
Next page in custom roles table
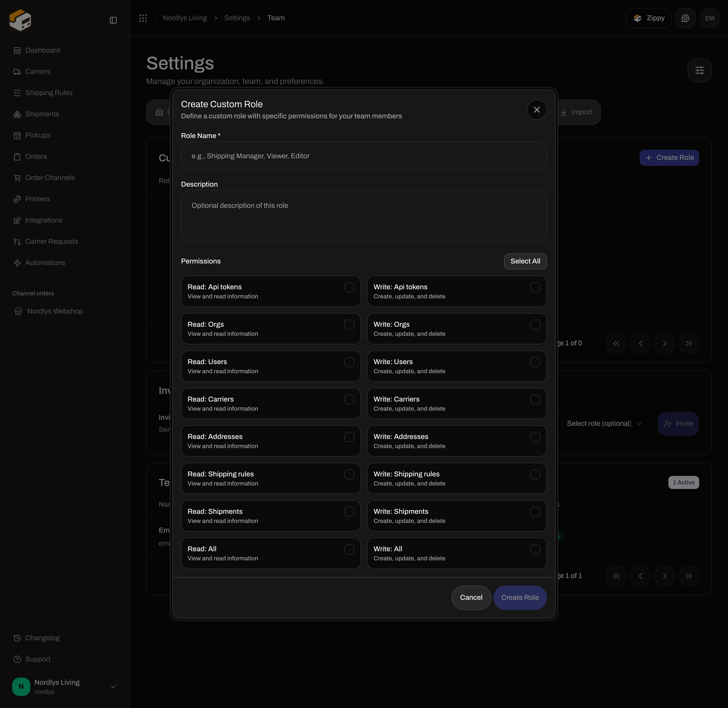(x=664, y=343)
